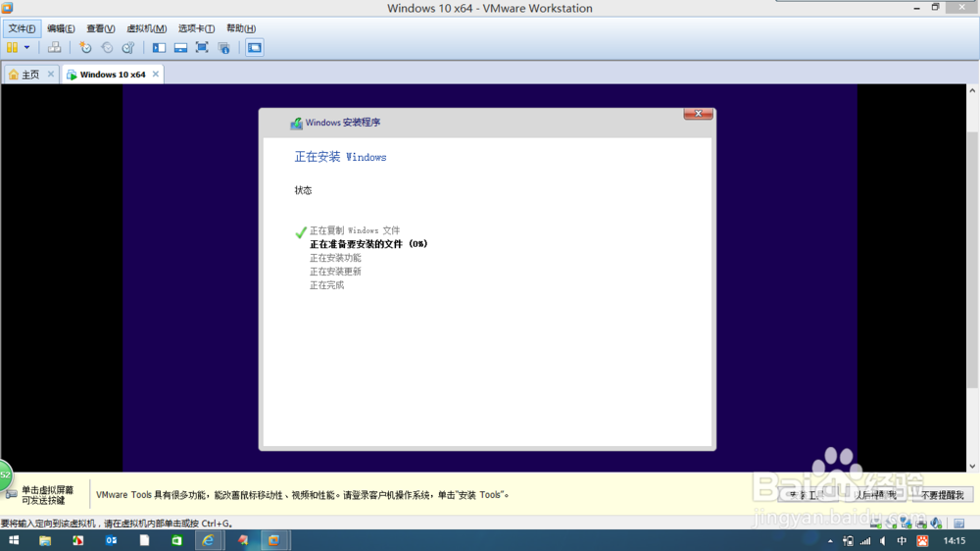Open the 帮助(H) menu
Viewport: 980px width, 551px height.
tap(241, 28)
